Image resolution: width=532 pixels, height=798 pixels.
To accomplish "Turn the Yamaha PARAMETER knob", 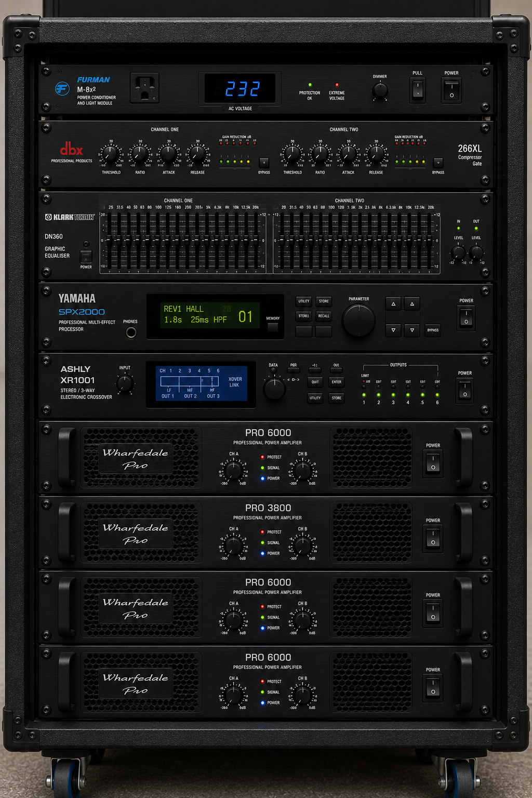I will (x=358, y=321).
